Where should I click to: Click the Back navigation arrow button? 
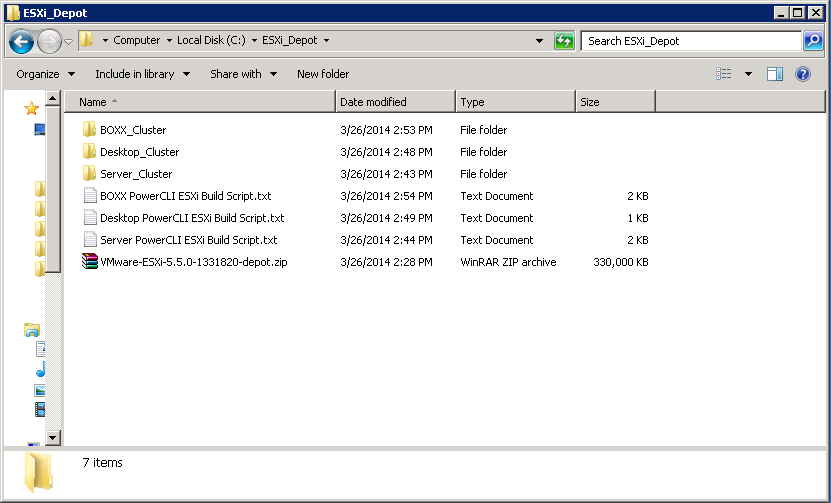[22, 42]
